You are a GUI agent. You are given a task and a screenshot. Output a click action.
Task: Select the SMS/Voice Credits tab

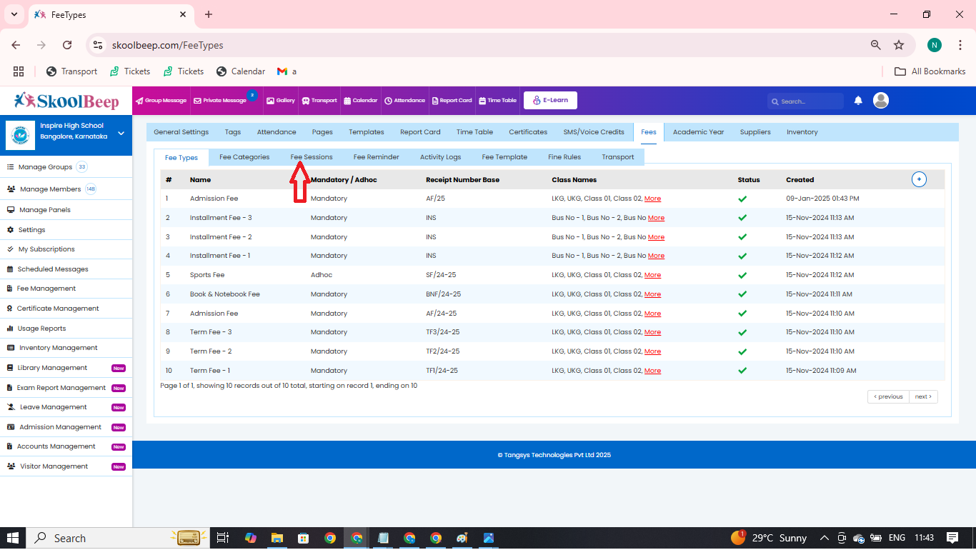tap(594, 132)
